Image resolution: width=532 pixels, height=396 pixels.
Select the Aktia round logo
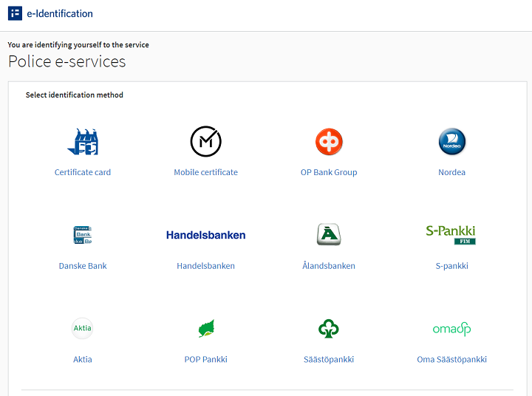click(83, 329)
